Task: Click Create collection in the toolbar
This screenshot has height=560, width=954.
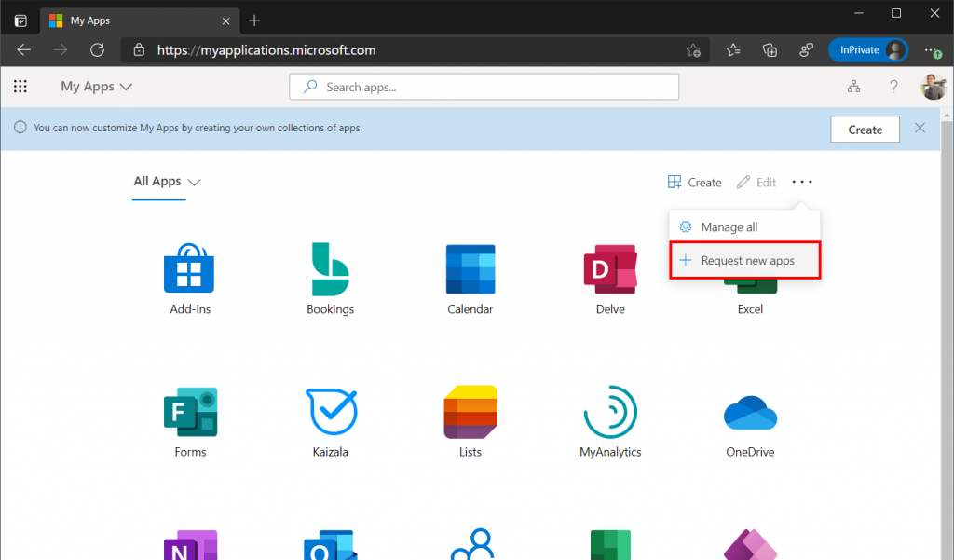Action: pyautogui.click(x=694, y=182)
